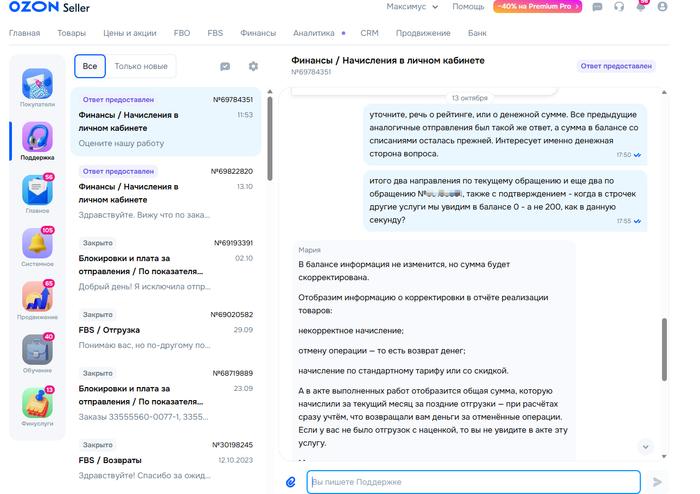Open the Системное bell category
The image size is (700, 494).
(x=37, y=246)
